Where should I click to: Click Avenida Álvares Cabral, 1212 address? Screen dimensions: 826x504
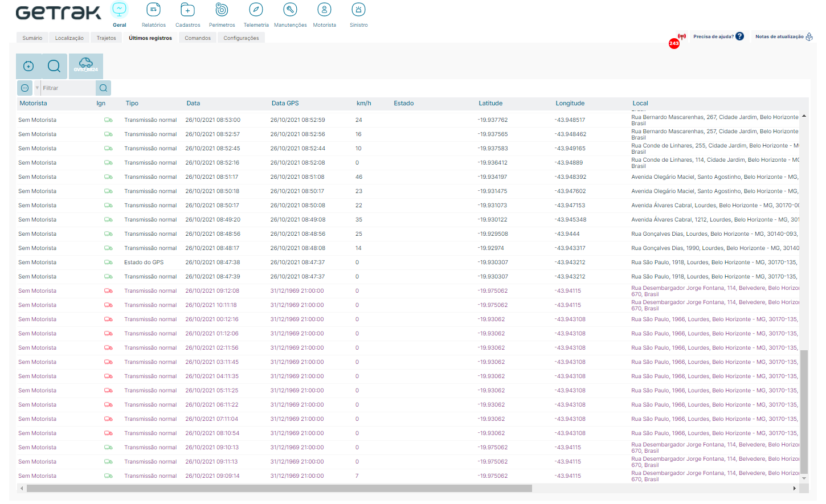715,220
